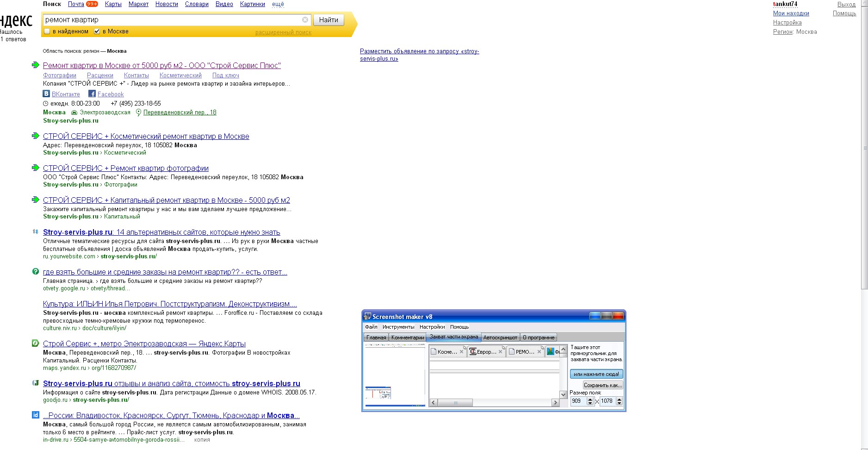Click scroll-right arrow in Screenshot maker capture area

[555, 403]
